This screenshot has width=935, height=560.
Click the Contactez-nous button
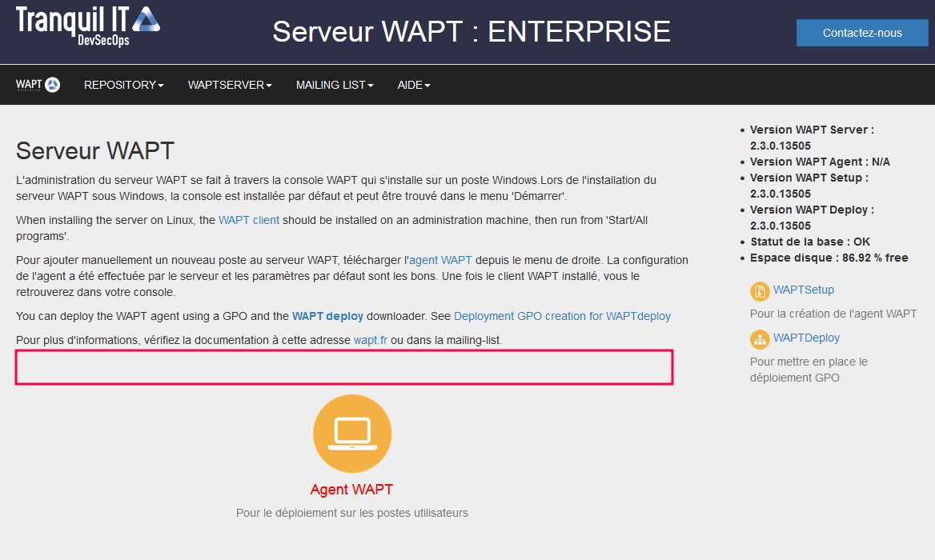pyautogui.click(x=862, y=33)
